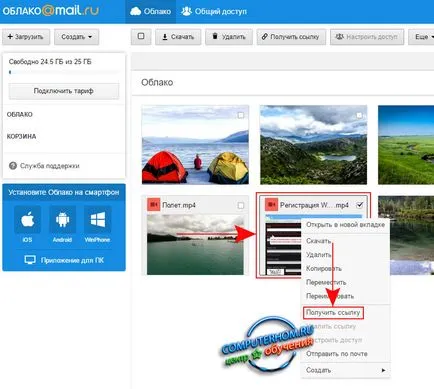Open the Облако tab in header
The height and width of the screenshot is (389, 434).
coord(151,12)
